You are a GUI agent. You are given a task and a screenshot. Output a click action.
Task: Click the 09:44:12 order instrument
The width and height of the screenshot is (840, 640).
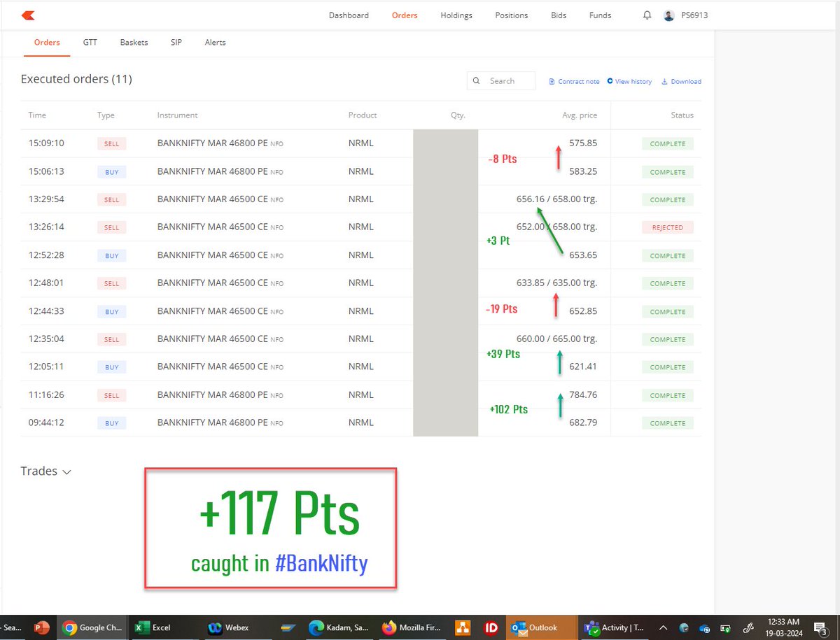220,422
